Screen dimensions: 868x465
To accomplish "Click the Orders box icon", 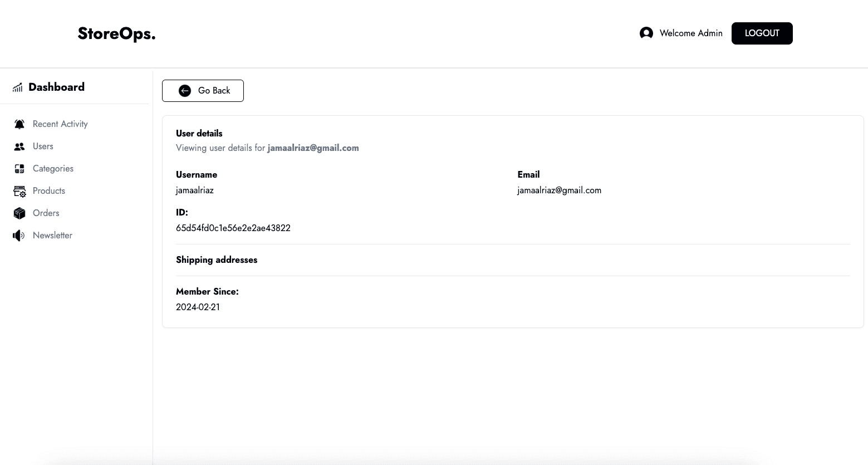I will [19, 213].
